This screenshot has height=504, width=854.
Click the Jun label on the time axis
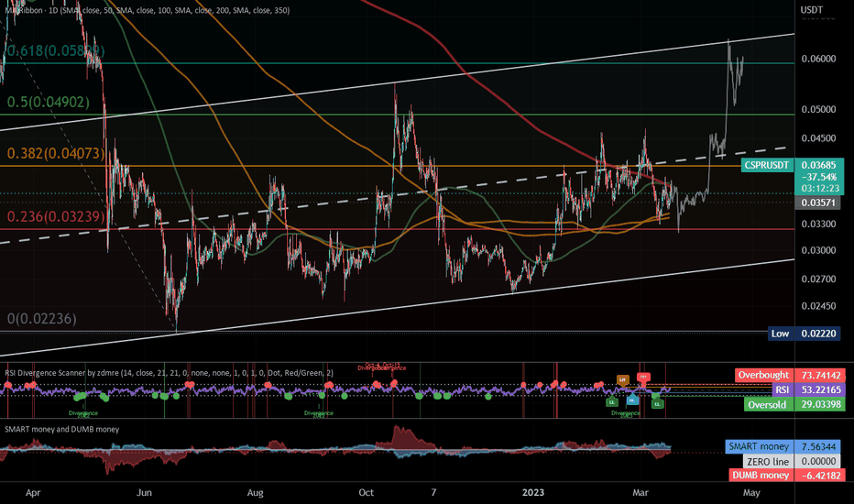click(x=144, y=493)
